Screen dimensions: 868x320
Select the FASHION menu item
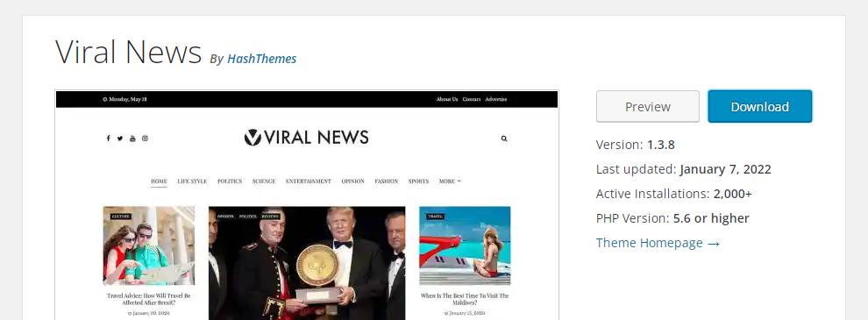point(387,181)
